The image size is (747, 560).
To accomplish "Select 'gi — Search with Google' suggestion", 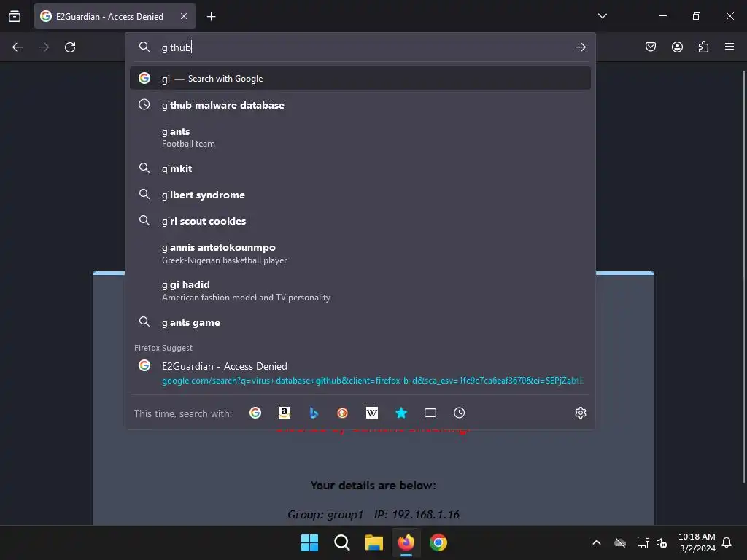I will click(360, 78).
